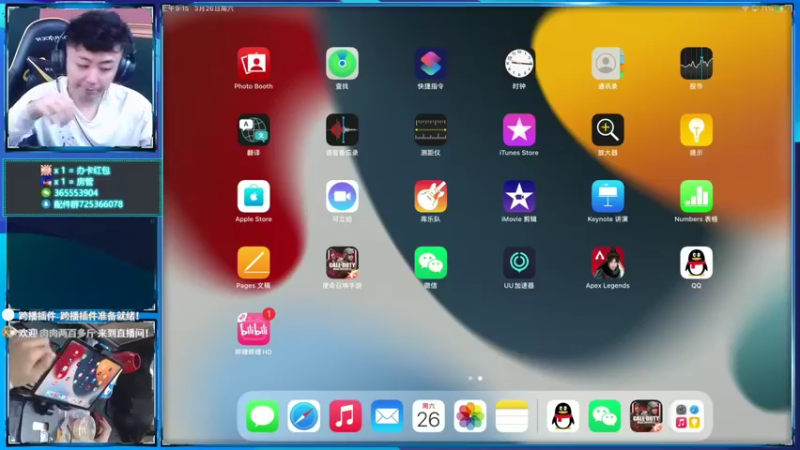
Task: Open QQ from the dock's recent apps
Action: coord(563,416)
